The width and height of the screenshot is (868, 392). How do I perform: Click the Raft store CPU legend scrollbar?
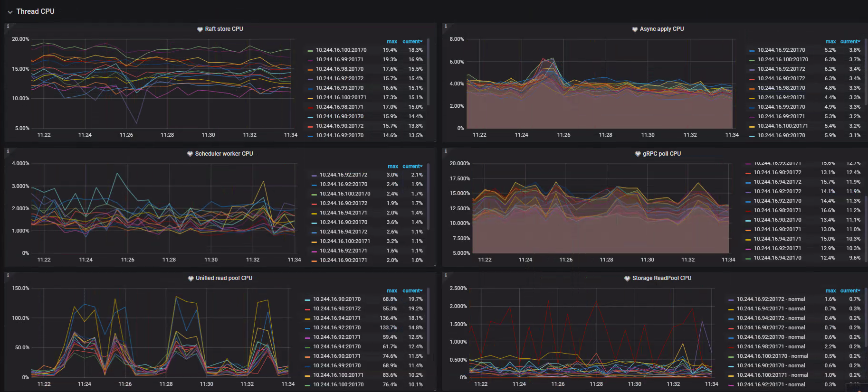[429, 71]
